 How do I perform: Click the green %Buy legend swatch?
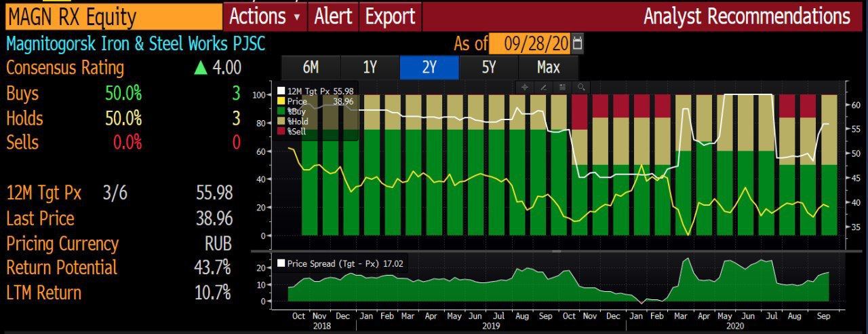281,111
